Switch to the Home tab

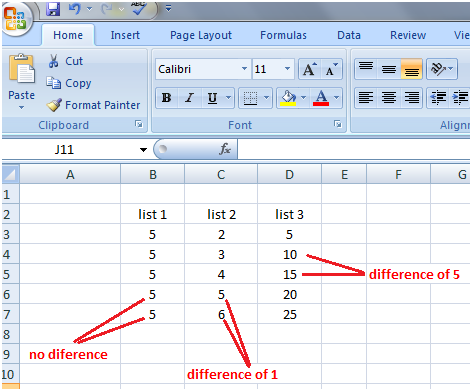[68, 35]
